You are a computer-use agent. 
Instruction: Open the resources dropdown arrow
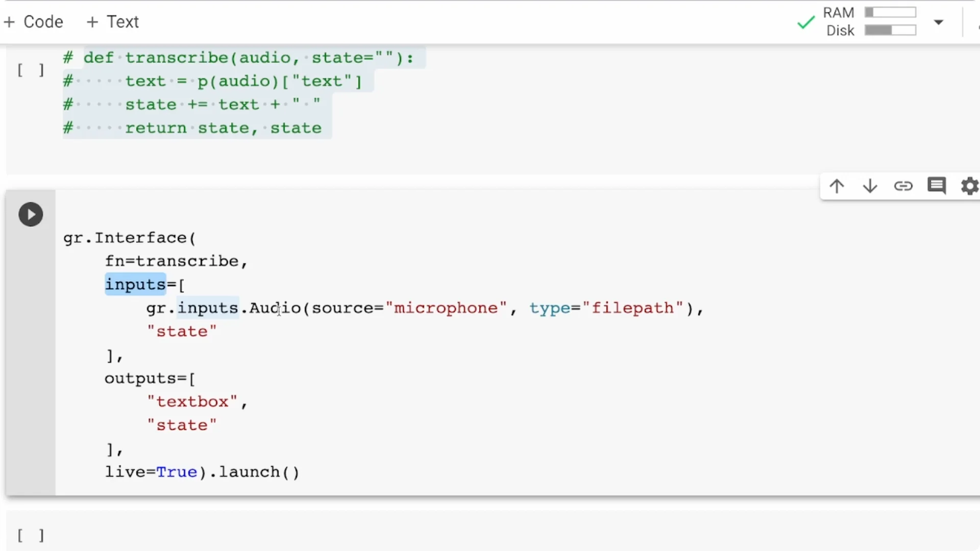pos(938,22)
